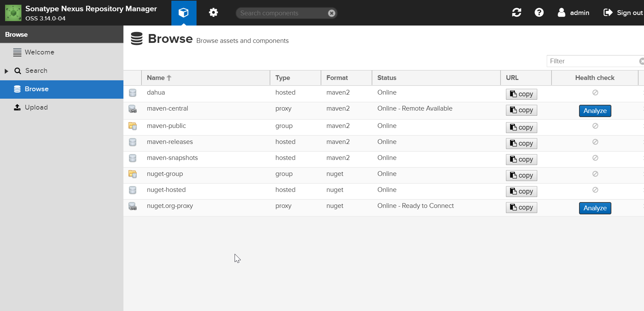
Task: Click nuget-group health check unavailable icon
Action: 595,174
